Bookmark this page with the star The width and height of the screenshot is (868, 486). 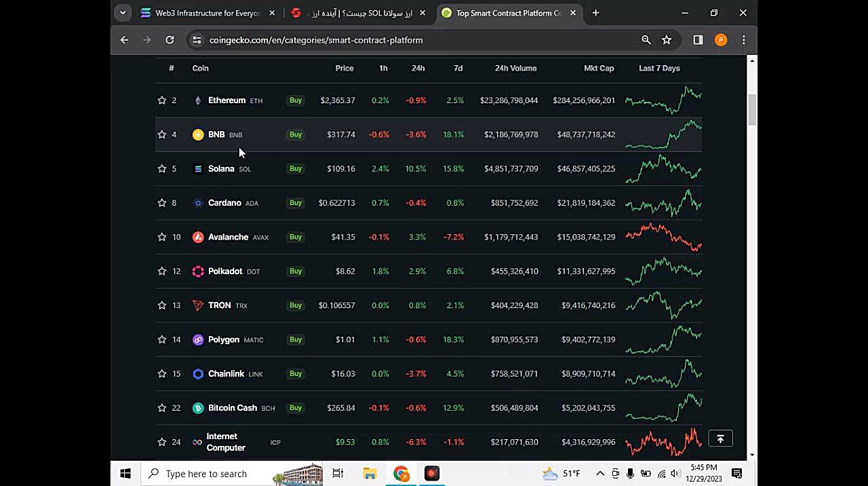tap(667, 40)
